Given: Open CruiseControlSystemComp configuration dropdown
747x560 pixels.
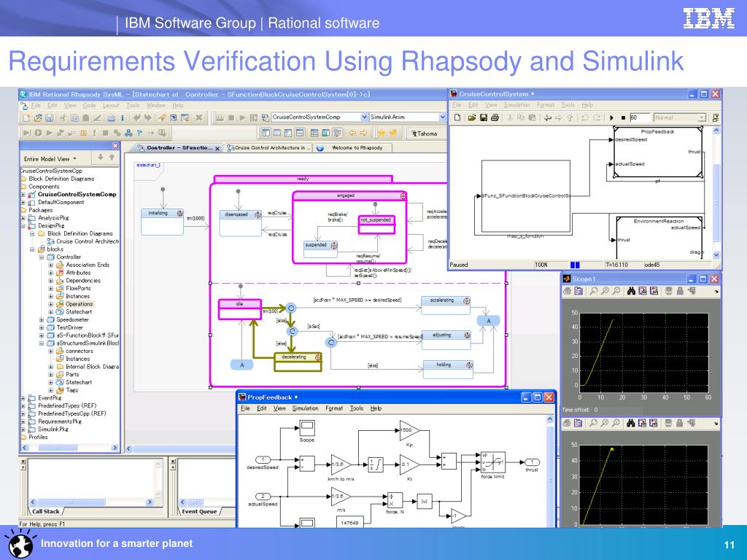Looking at the screenshot, I should pos(365,117).
